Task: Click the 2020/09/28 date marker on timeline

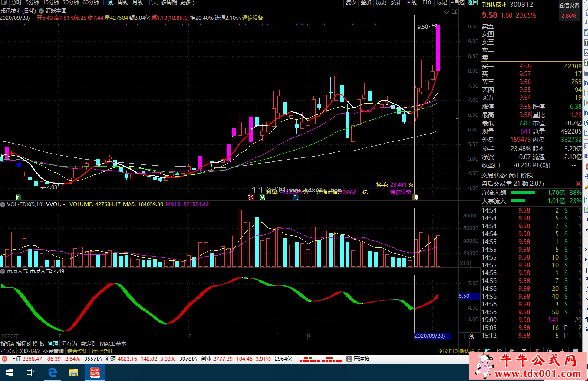Action: tap(432, 336)
